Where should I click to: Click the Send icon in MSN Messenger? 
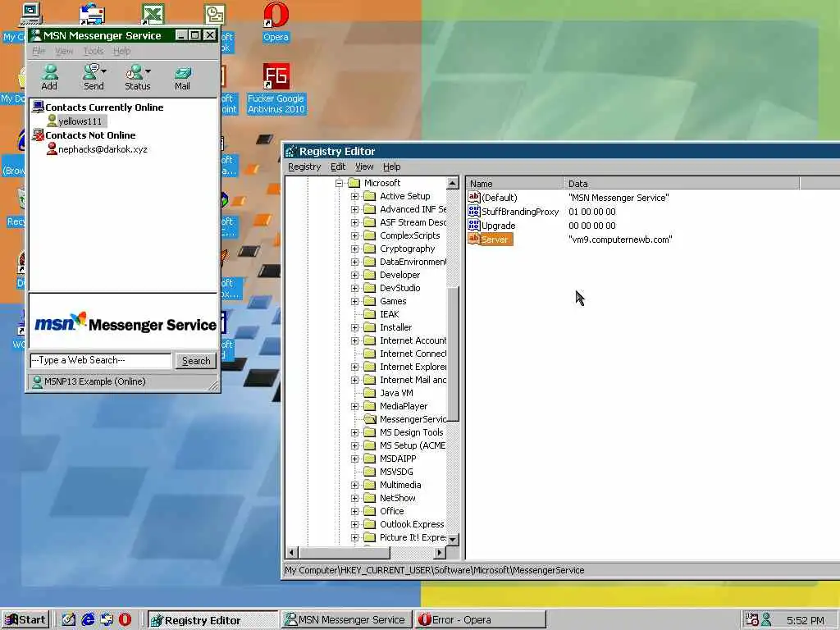point(94,77)
